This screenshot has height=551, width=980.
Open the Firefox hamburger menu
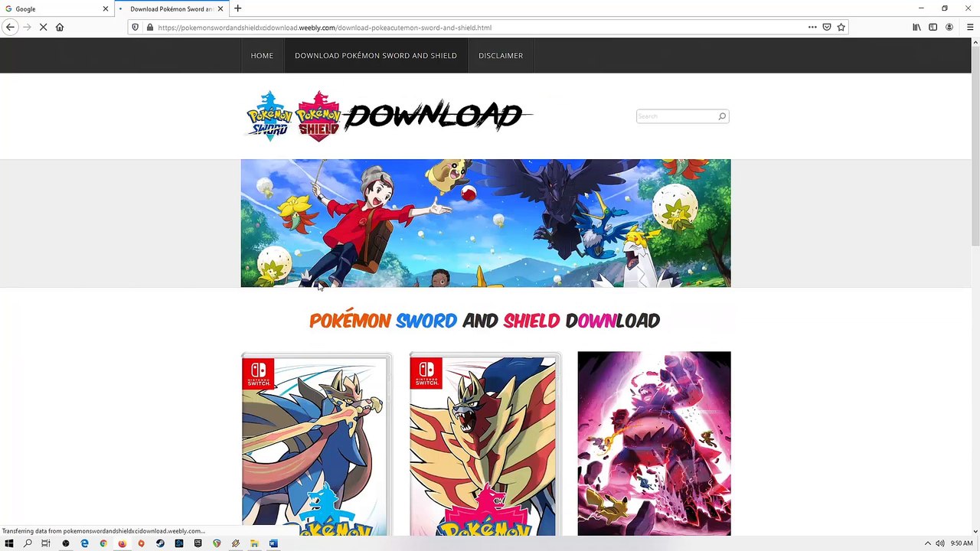(x=970, y=28)
